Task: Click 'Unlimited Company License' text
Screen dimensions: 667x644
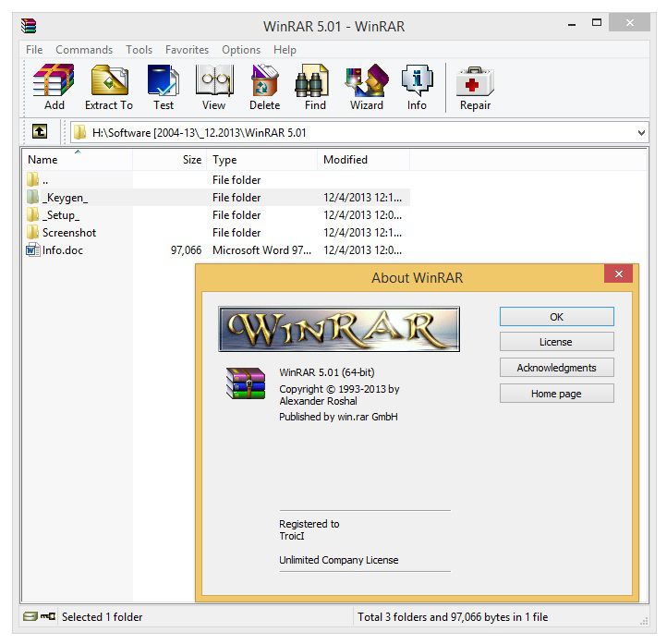Action: 339,560
